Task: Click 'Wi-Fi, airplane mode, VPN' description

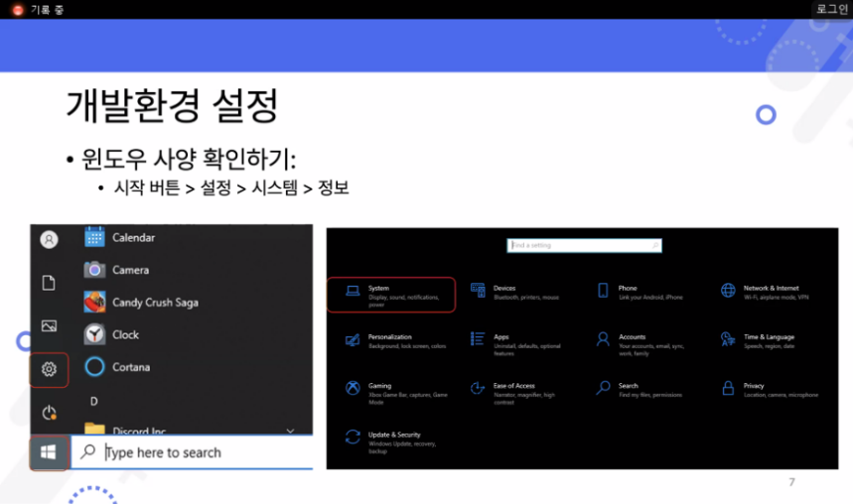Action: click(777, 298)
